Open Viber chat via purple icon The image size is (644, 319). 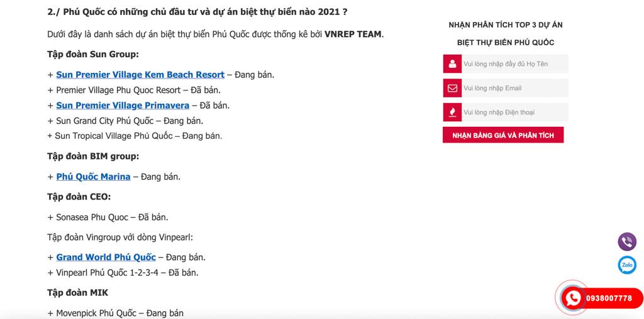pyautogui.click(x=627, y=242)
